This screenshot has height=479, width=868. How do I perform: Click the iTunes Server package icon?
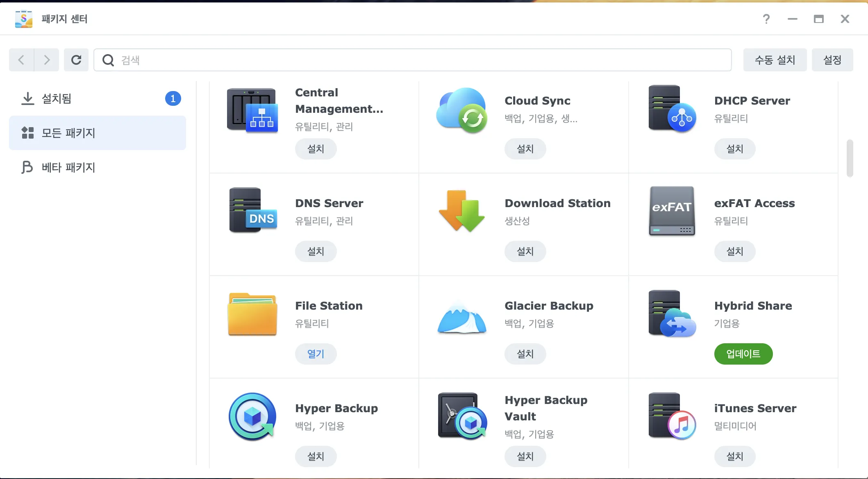pos(672,416)
